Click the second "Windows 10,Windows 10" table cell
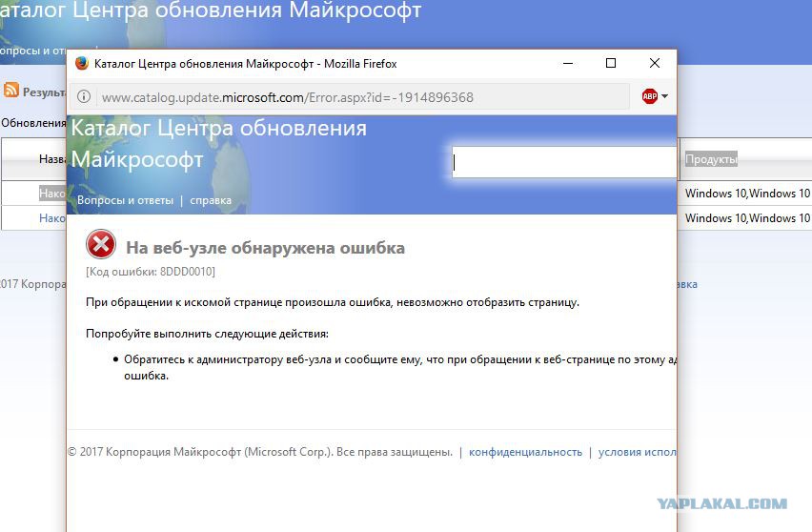812x532 pixels. coord(747,218)
